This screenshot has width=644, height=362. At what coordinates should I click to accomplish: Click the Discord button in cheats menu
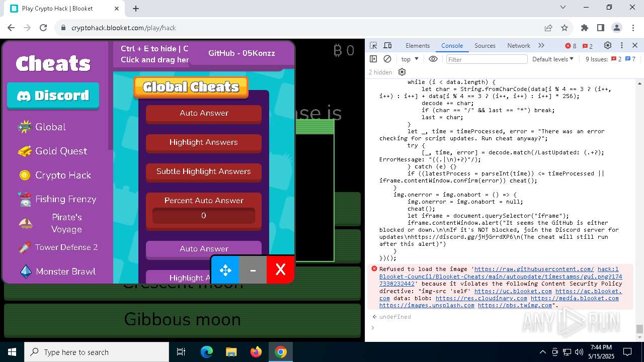click(53, 96)
